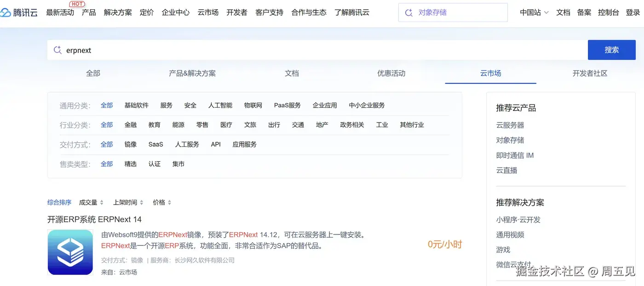The height and width of the screenshot is (286, 644).
Task: Open 对象存储 recommended product link
Action: (510, 140)
